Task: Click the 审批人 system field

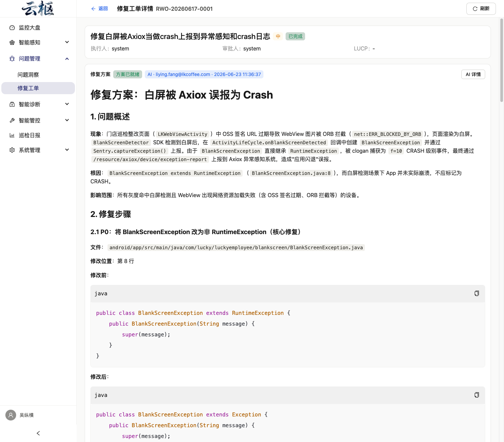Action: (x=242, y=49)
